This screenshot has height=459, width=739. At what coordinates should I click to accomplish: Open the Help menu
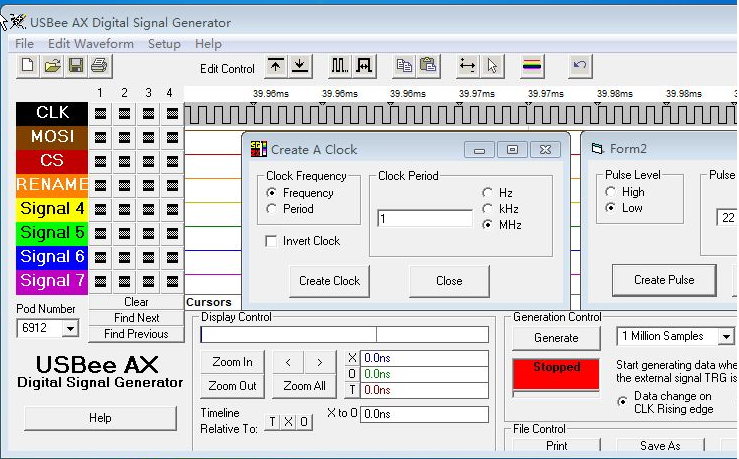click(208, 44)
